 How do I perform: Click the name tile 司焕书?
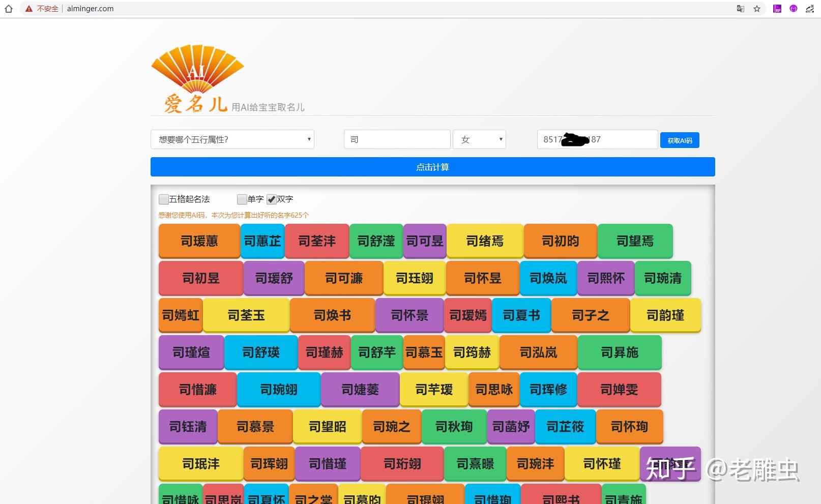click(x=333, y=315)
